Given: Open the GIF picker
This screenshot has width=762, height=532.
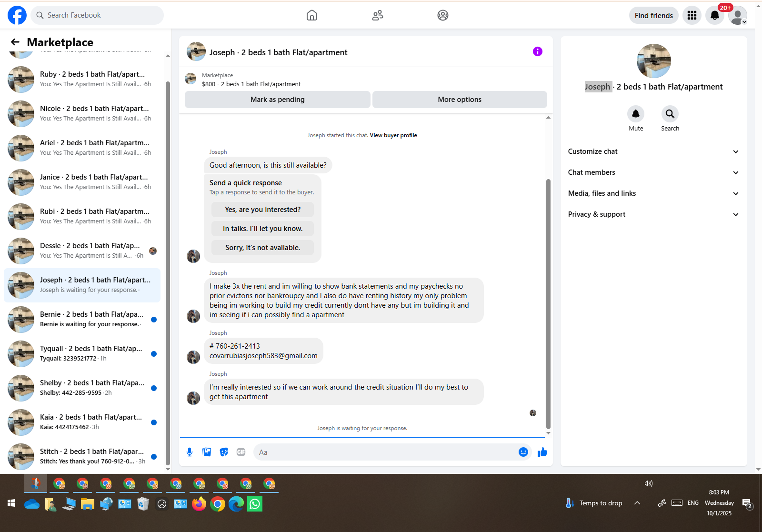Looking at the screenshot, I should (x=241, y=452).
